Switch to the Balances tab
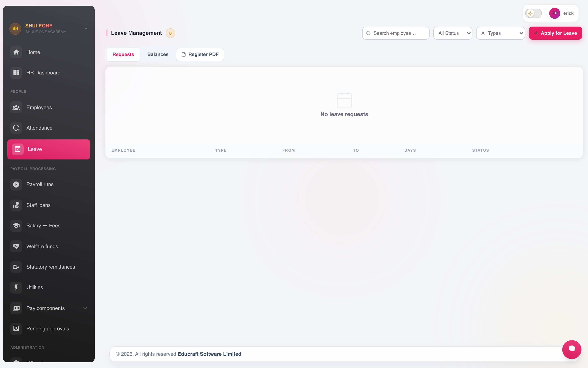This screenshot has width=588, height=368. (158, 54)
